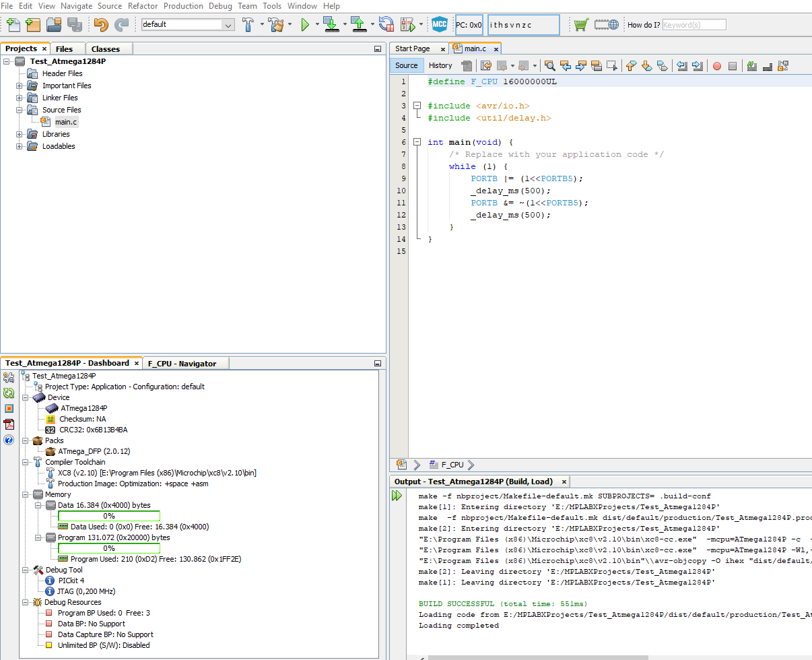Click Hold in Reset icon
Viewport: 812px width, 660px height.
386,25
